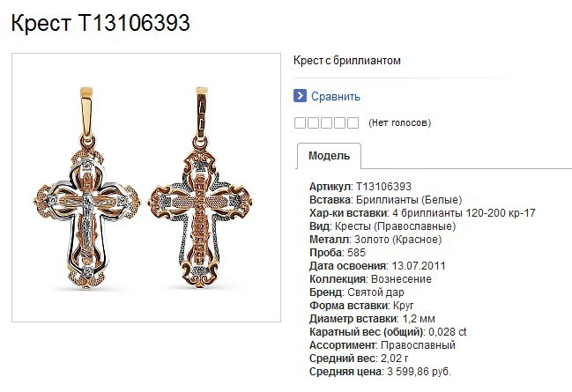This screenshot has width=572, height=392.
Task: Rate with the fourth star box
Action: coord(339,123)
